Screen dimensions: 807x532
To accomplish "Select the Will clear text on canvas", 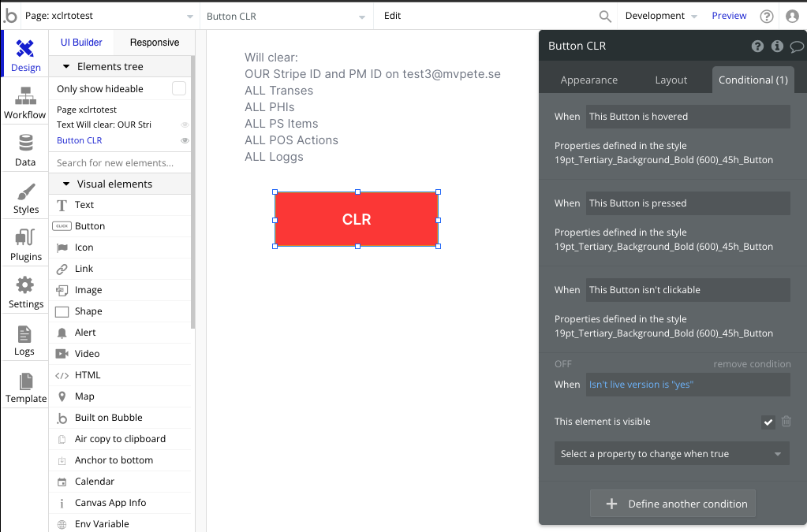I will coord(372,107).
